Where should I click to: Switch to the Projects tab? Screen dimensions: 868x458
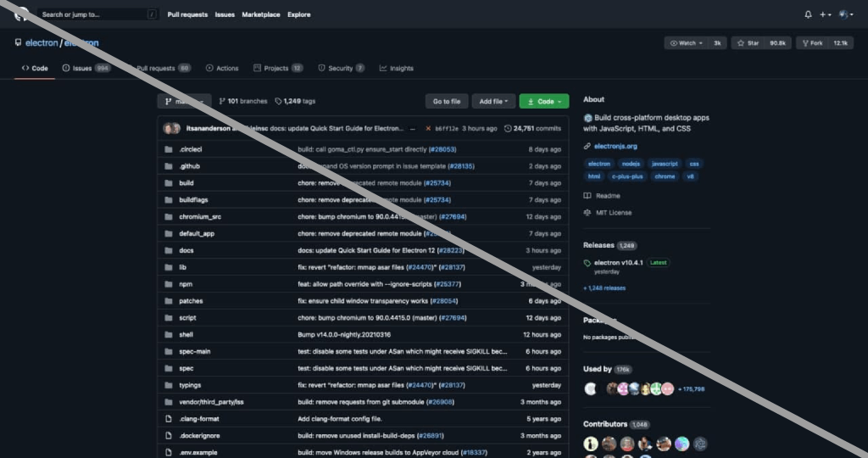pyautogui.click(x=278, y=68)
